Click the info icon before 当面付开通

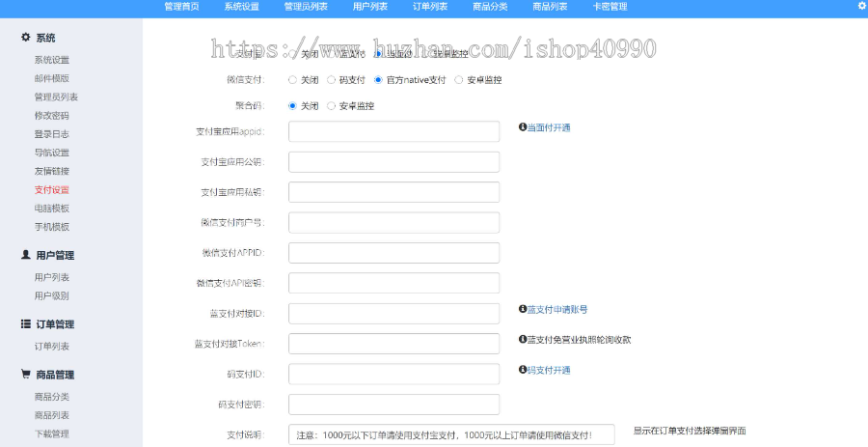(x=523, y=127)
